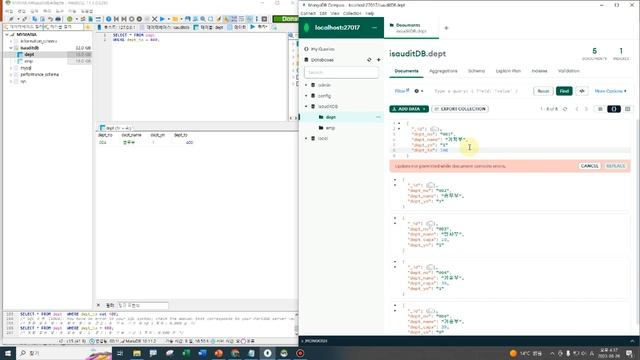Image resolution: width=640 pixels, height=360 pixels.
Task: Open localhost:27017 connection options menu
Action: tap(374, 28)
